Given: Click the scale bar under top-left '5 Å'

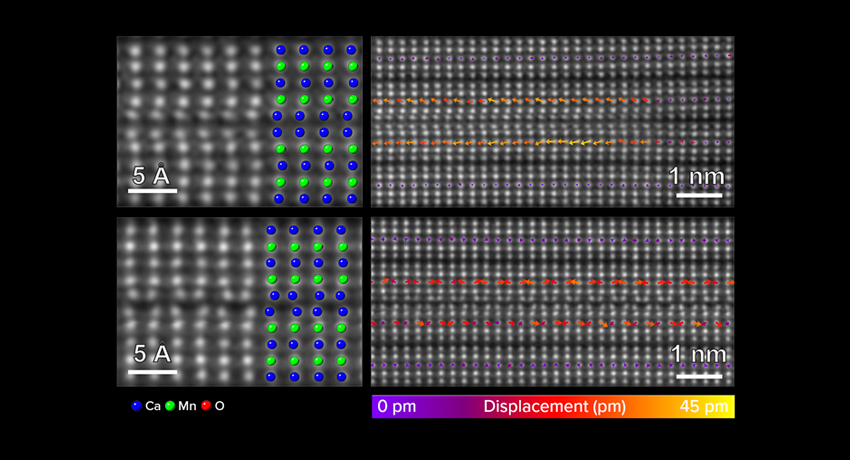Looking at the screenshot, I should pyautogui.click(x=152, y=191).
